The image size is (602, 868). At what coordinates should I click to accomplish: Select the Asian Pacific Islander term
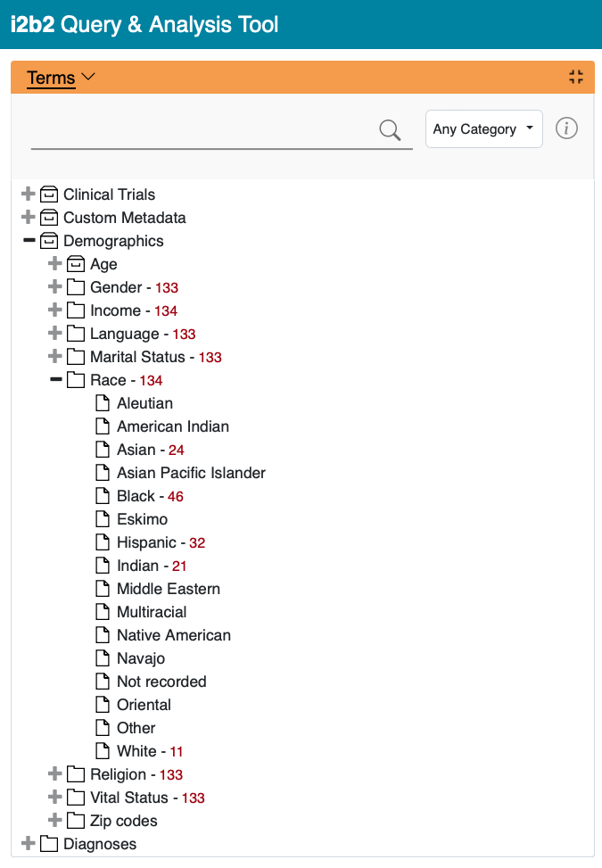191,473
